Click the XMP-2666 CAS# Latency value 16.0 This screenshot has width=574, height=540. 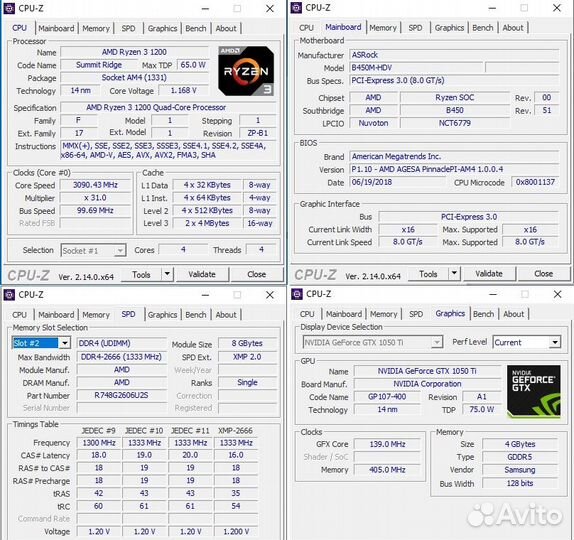(236, 455)
